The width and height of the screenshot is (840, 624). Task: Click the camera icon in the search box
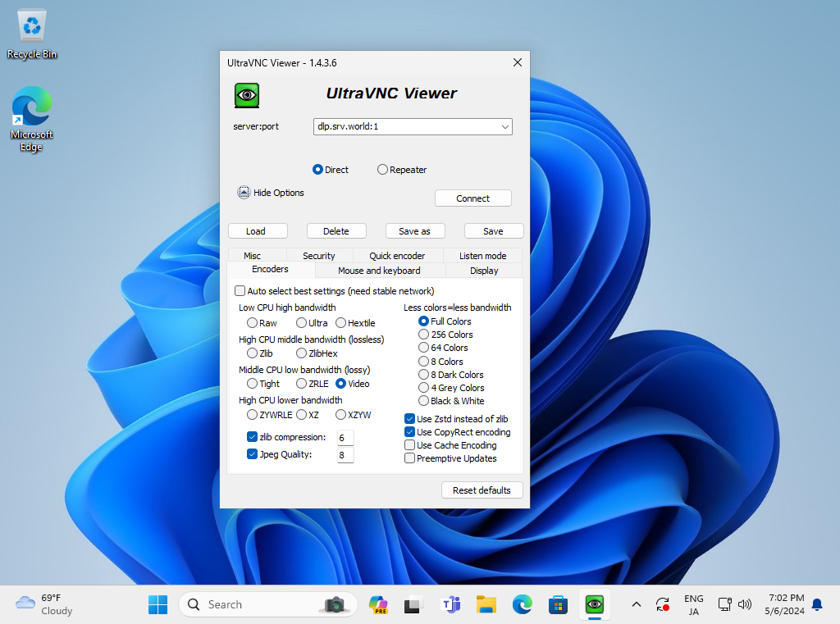pos(335,604)
